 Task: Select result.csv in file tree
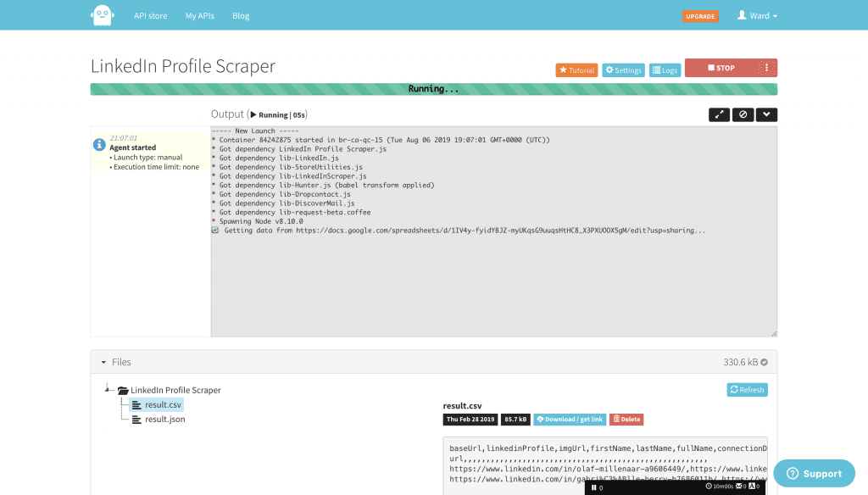point(157,405)
